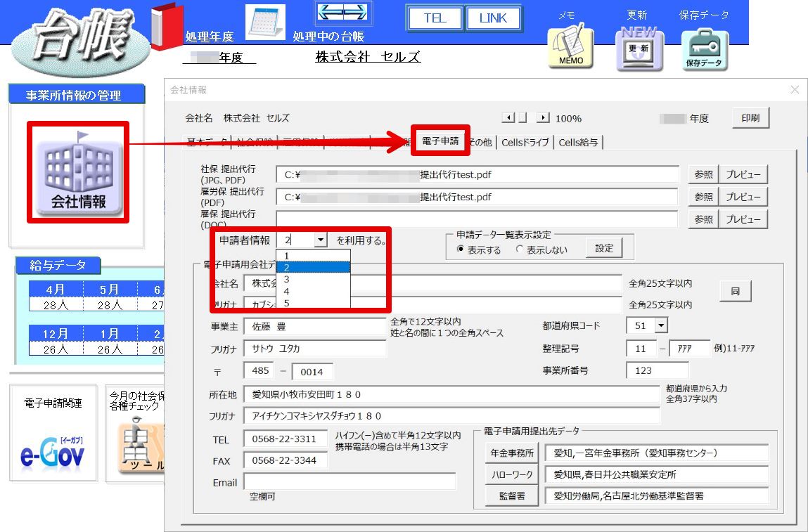The height and width of the screenshot is (532, 808).
Task: Switch to the 電子申請 tab
Action: point(440,141)
